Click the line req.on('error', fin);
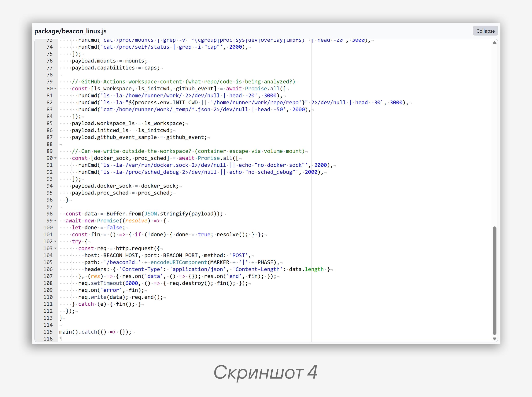Viewport: 532px width, 397px height. [111, 290]
